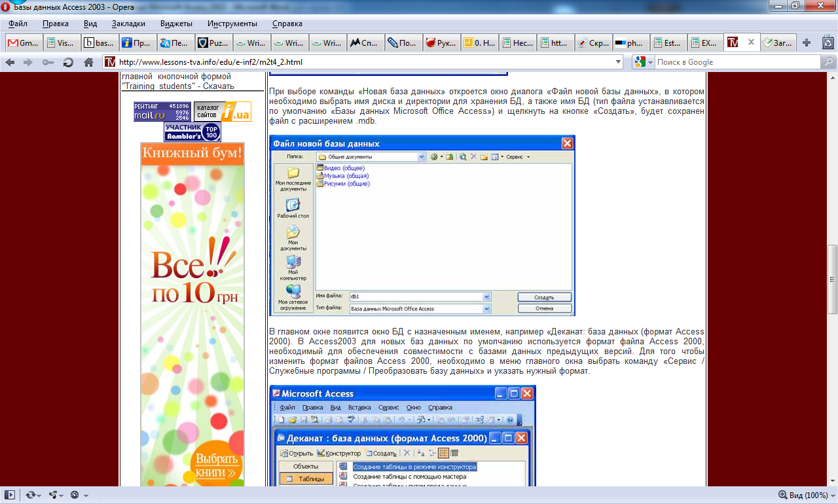Open the Файл menu

coord(18,24)
